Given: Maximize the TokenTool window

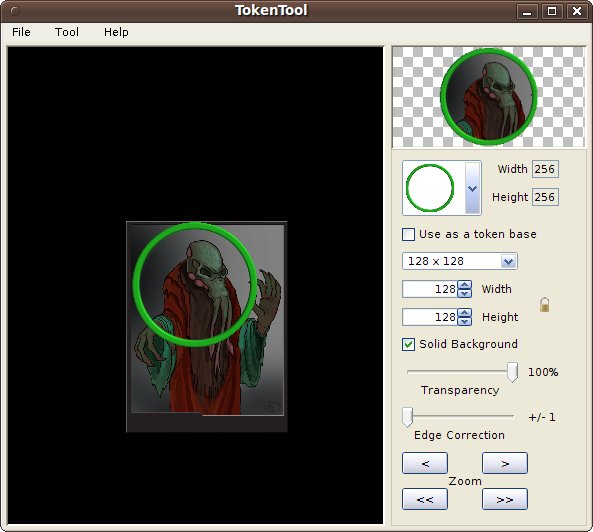Looking at the screenshot, I should (x=552, y=11).
